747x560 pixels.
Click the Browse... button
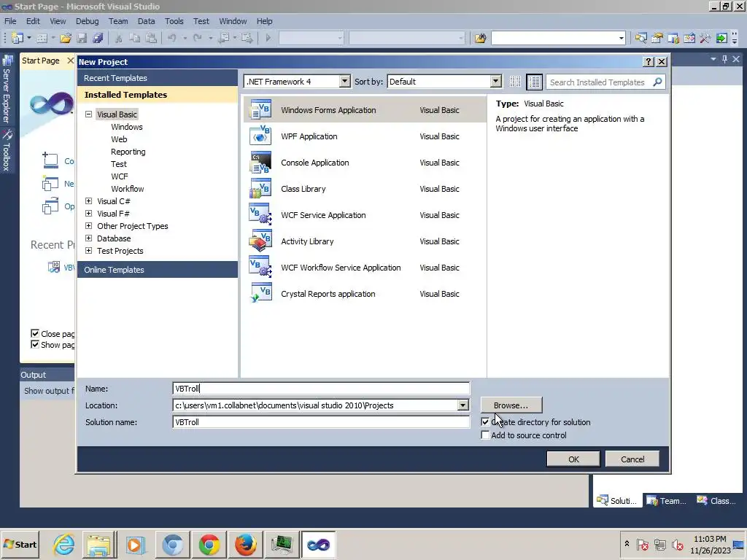pyautogui.click(x=511, y=405)
